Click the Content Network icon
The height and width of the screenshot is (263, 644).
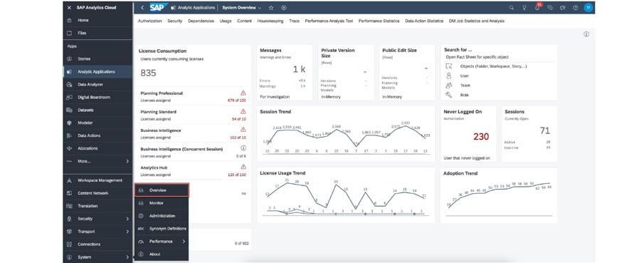[x=69, y=193]
